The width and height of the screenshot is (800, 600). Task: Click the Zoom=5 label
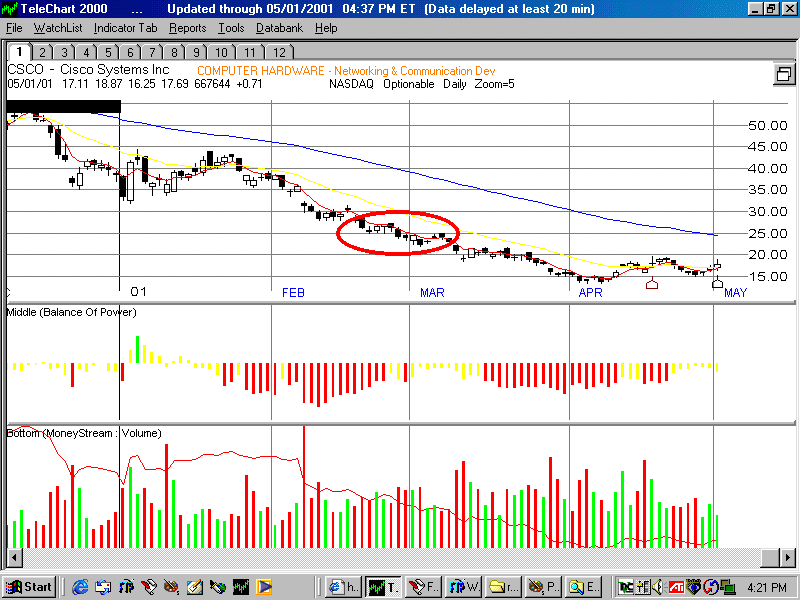coord(494,84)
